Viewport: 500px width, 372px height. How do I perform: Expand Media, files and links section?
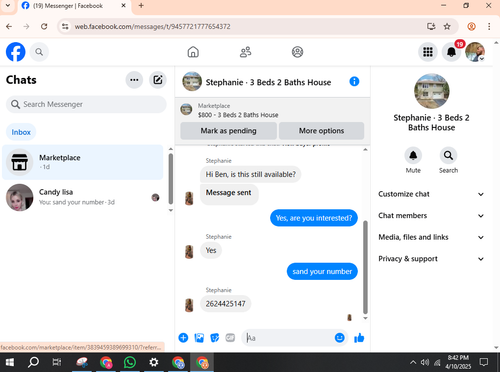tap(431, 237)
